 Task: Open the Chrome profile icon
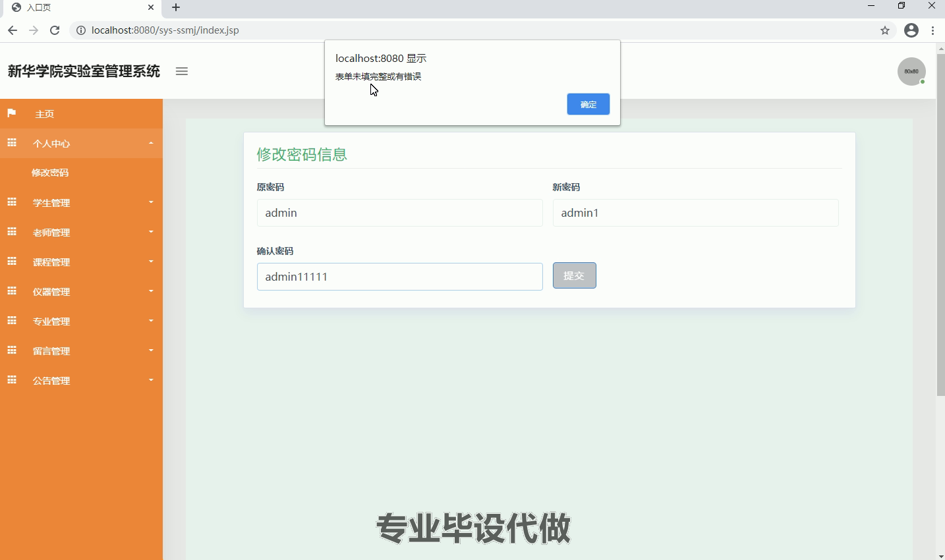click(x=911, y=30)
